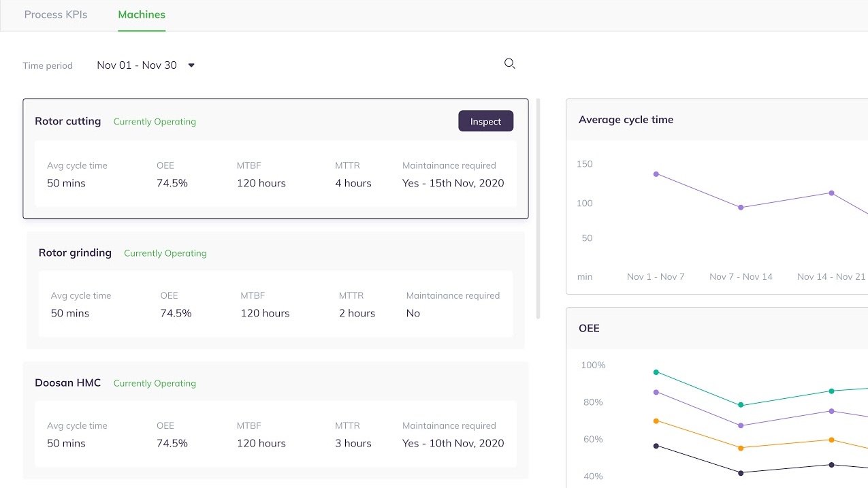The width and height of the screenshot is (868, 488).
Task: Click the first black point in OEE chart
Action: click(x=656, y=446)
